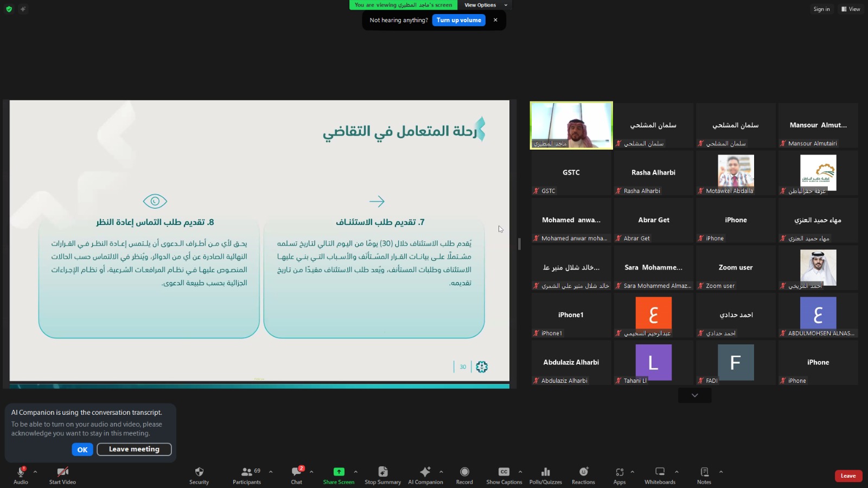This screenshot has width=868, height=488.
Task: Expand the View Options dropdown
Action: click(484, 5)
